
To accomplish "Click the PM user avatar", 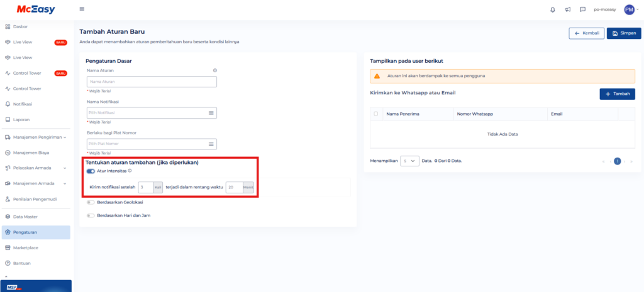I will (x=629, y=10).
